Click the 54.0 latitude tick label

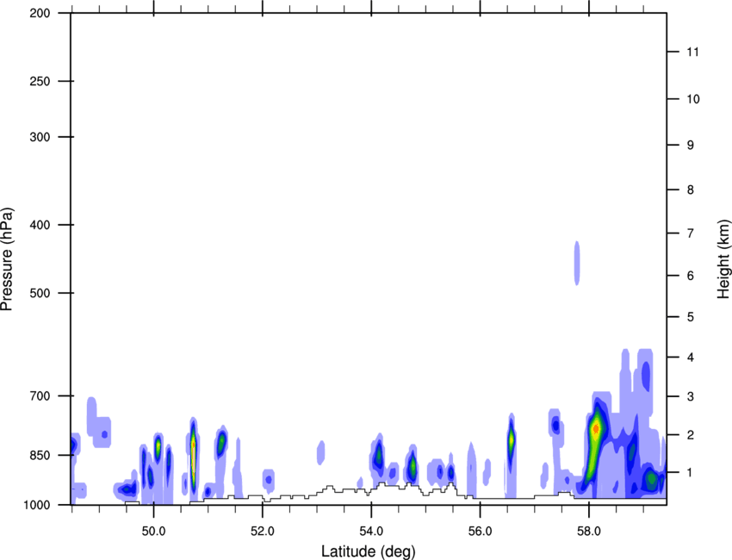tap(371, 532)
